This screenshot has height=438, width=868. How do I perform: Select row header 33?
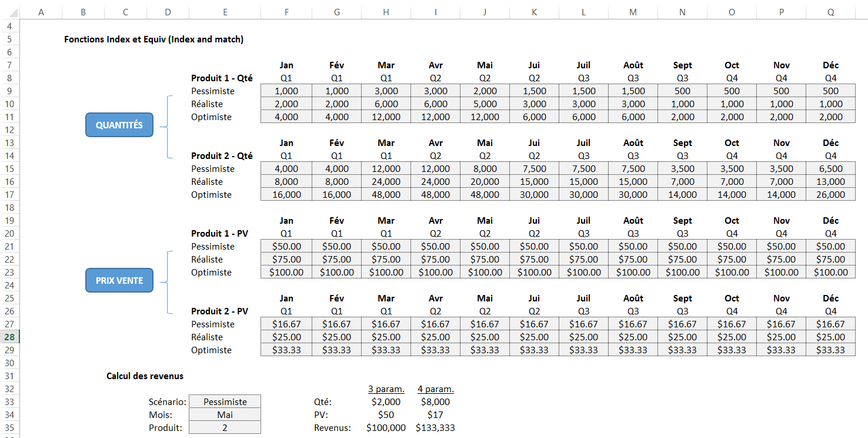click(x=9, y=401)
